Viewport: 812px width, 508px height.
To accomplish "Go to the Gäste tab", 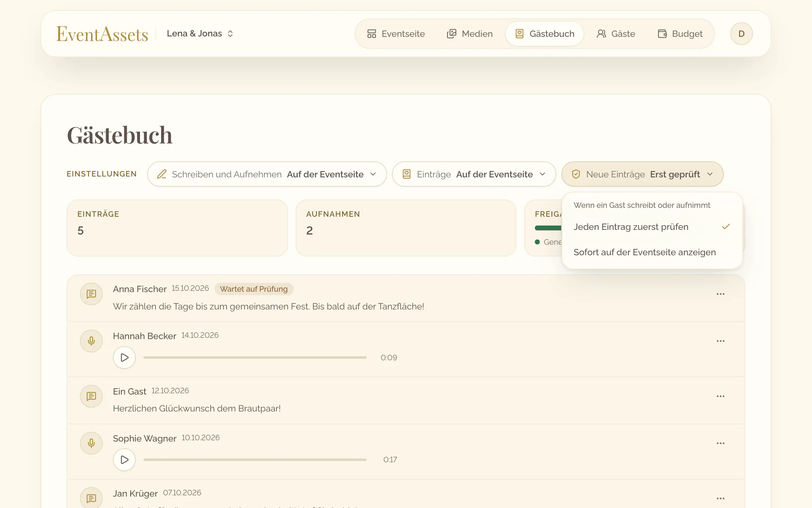I will (616, 34).
